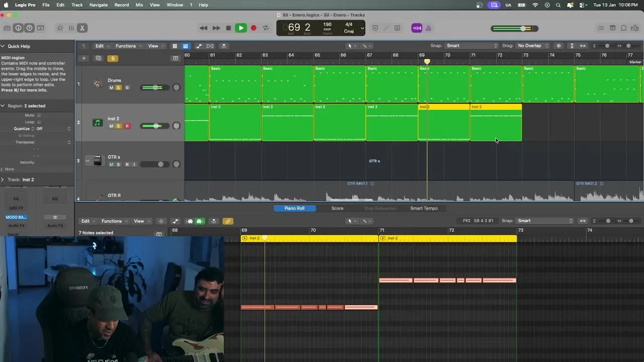Open the Loop Browser button
The width and height of the screenshot is (644, 362).
623,28
